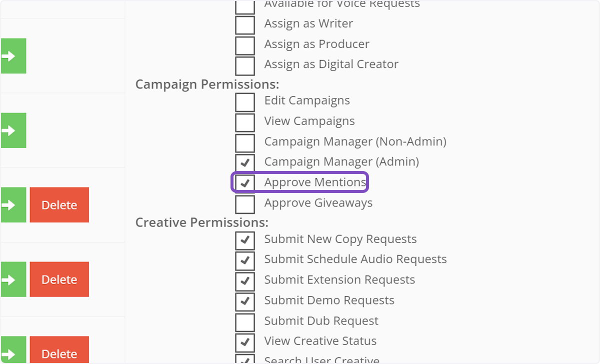Uncheck View Creative Status checkbox
Screen dimensions: 600x364
245,342
